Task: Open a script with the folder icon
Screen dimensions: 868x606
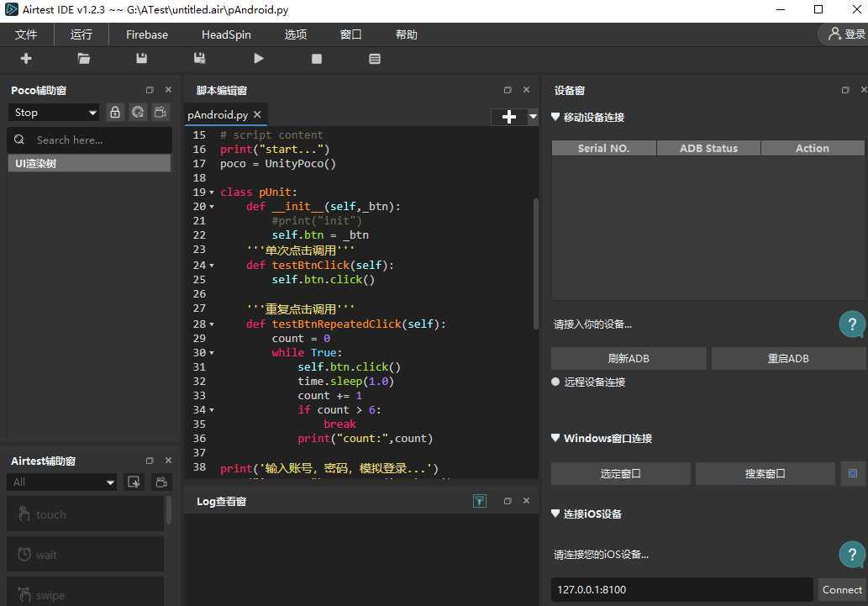Action: coord(83,58)
